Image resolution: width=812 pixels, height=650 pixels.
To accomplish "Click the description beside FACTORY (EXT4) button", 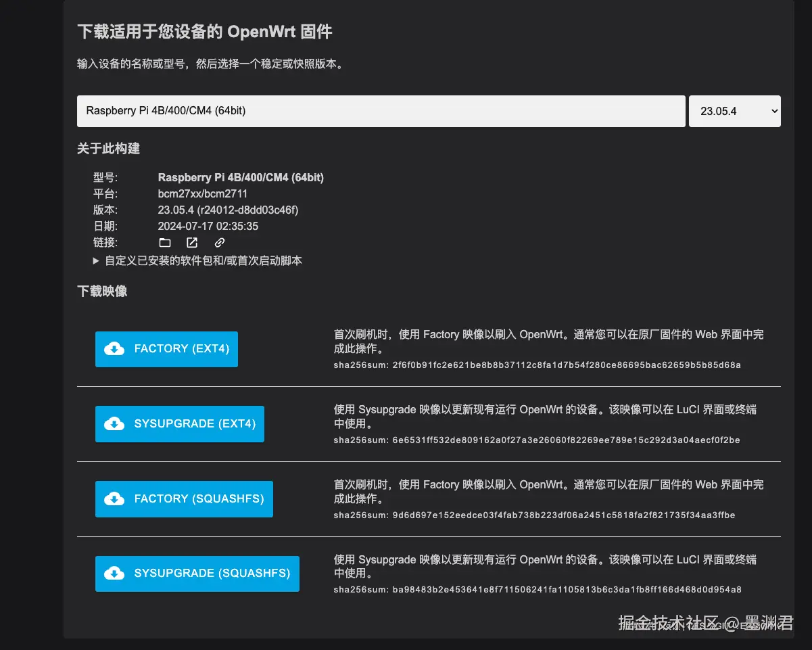I will click(x=549, y=342).
